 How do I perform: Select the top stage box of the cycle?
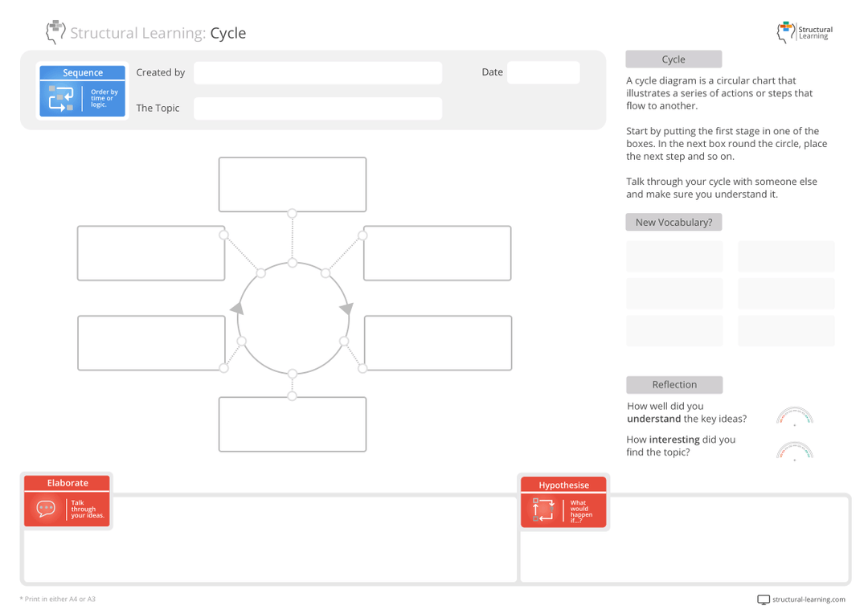[292, 184]
